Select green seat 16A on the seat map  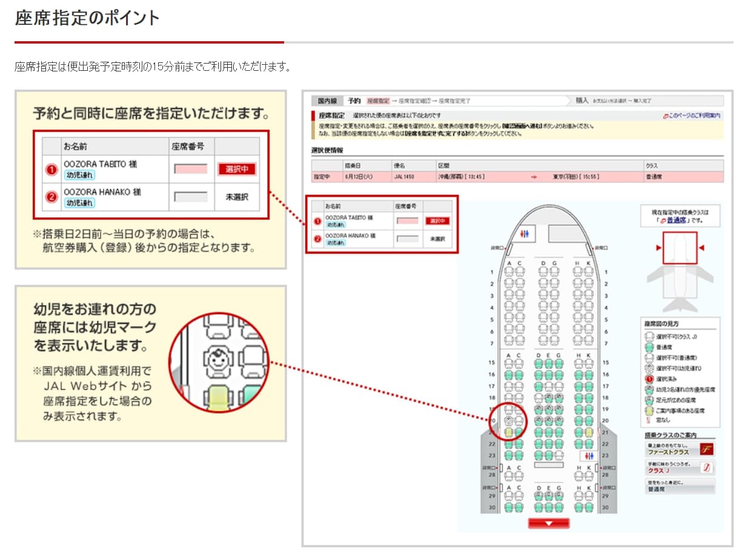[x=508, y=375]
